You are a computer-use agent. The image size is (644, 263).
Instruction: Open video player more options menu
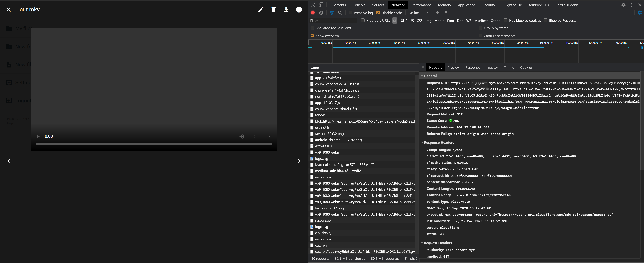(270, 136)
